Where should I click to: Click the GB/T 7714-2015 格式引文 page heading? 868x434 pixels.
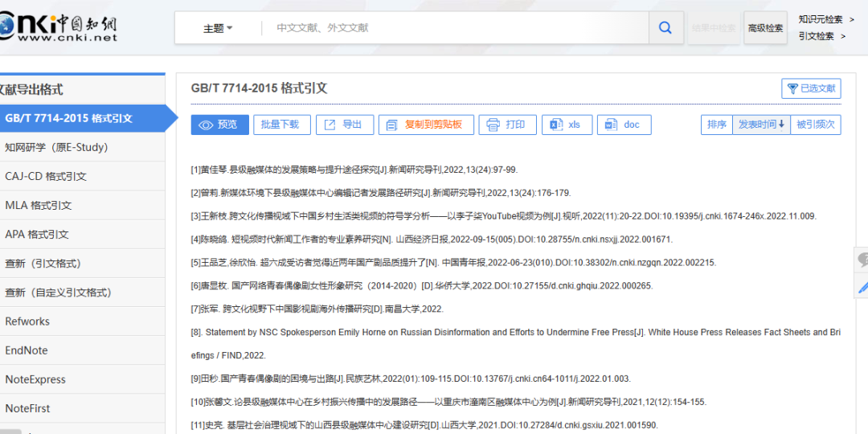(x=259, y=88)
